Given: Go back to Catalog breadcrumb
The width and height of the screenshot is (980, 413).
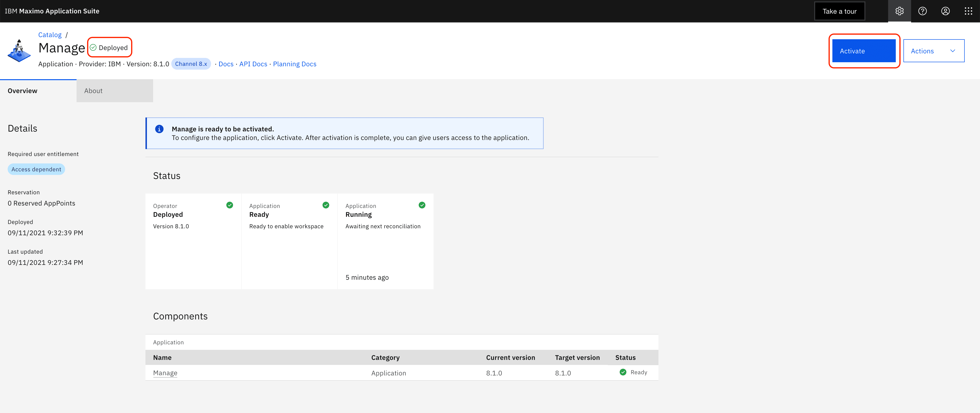Looking at the screenshot, I should [50, 35].
